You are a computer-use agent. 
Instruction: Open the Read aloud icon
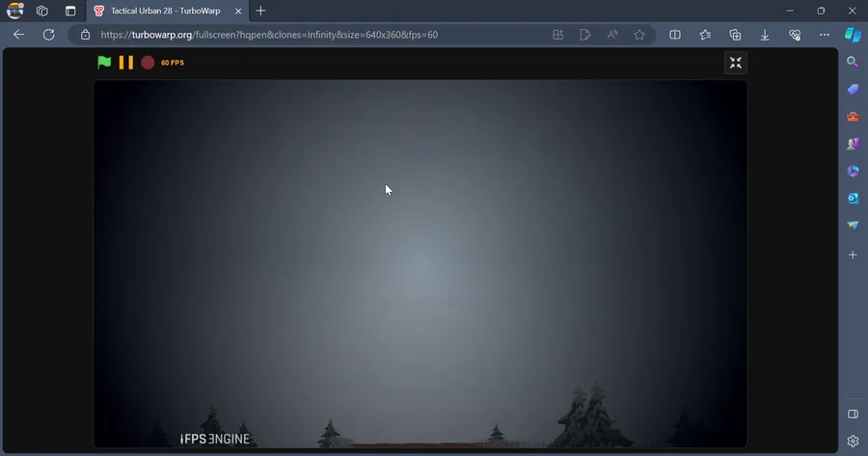pyautogui.click(x=612, y=35)
